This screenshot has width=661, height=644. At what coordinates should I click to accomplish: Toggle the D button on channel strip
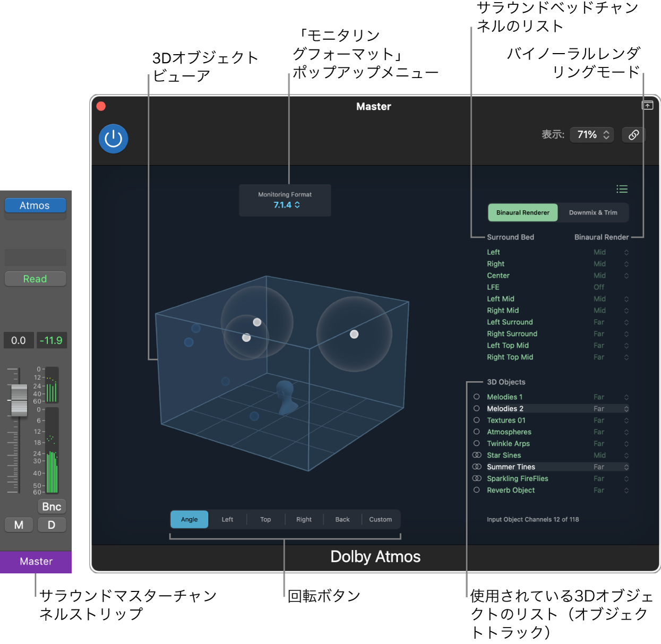pyautogui.click(x=51, y=525)
